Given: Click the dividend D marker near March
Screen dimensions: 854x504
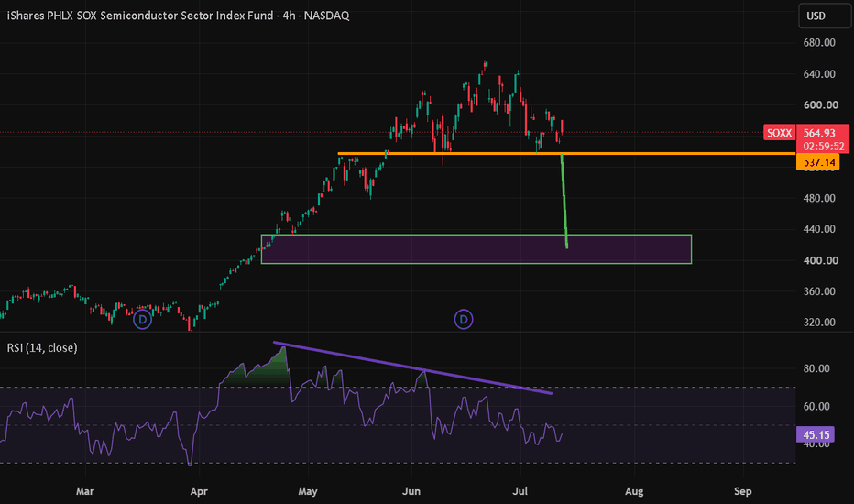Looking at the screenshot, I should click(143, 319).
